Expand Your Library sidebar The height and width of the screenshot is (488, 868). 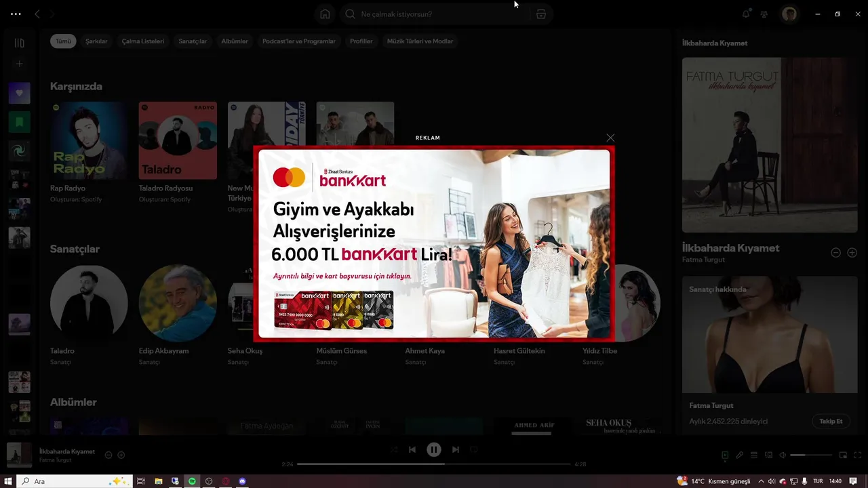pyautogui.click(x=19, y=43)
